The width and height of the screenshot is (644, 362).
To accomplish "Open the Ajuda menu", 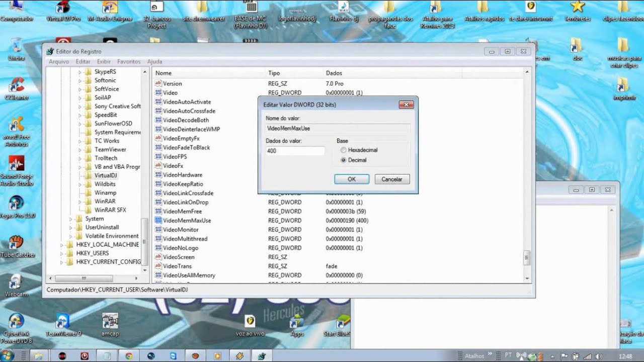I will 154,61.
